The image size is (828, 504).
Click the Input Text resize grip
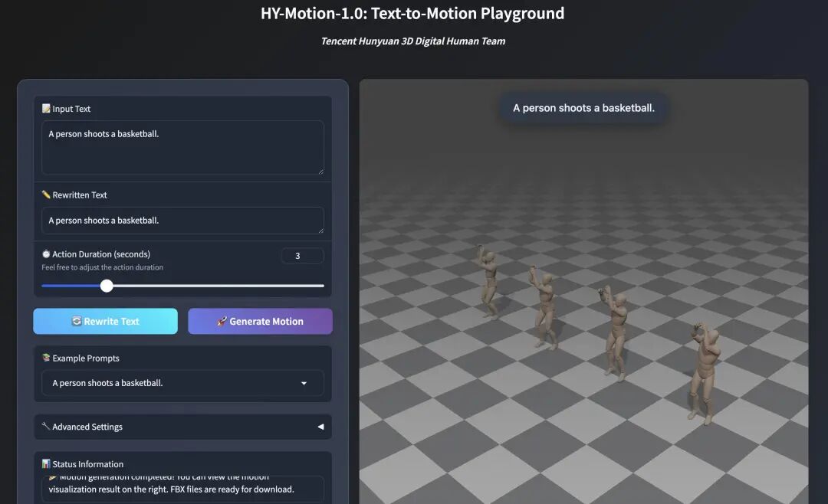pos(320,171)
